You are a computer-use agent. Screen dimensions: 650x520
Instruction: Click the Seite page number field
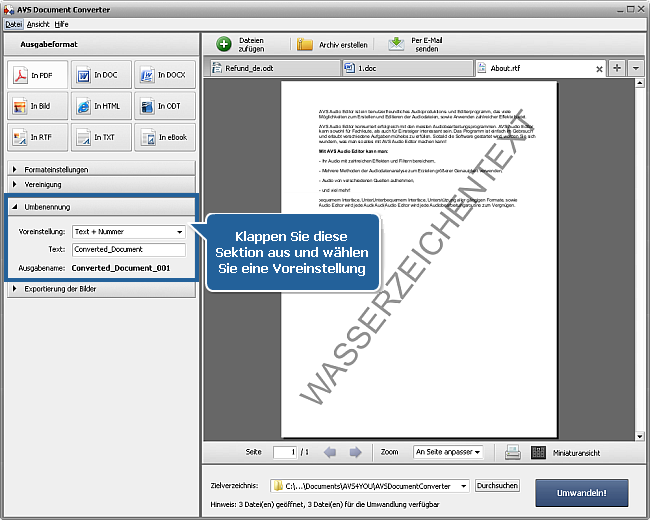pyautogui.click(x=285, y=452)
